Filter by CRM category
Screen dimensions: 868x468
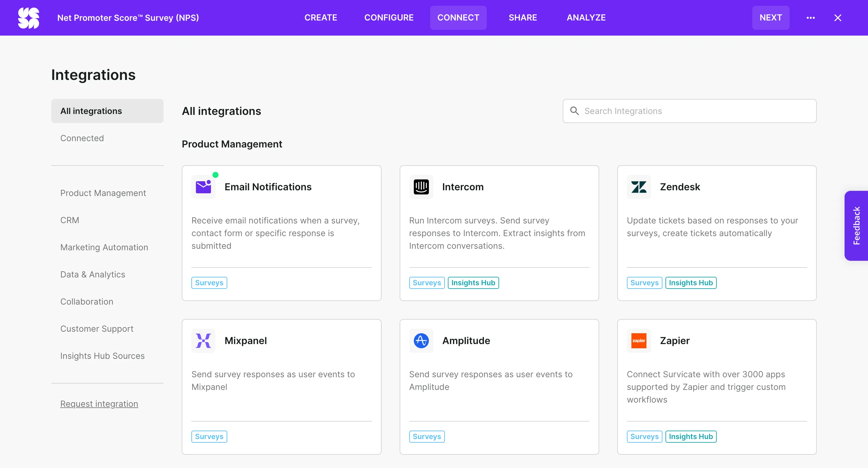tap(70, 220)
